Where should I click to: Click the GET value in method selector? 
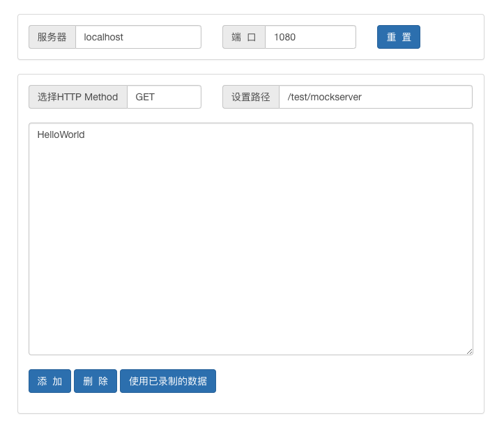[145, 97]
